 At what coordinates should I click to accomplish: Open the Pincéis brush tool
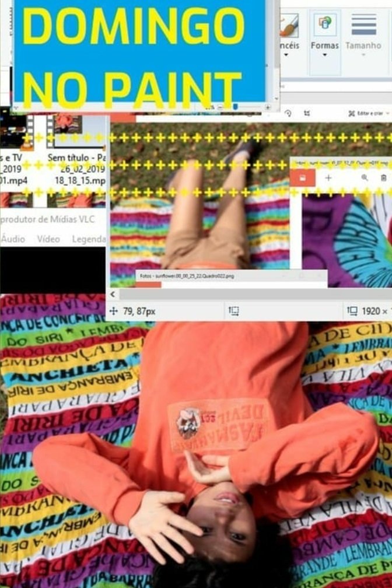[289, 25]
